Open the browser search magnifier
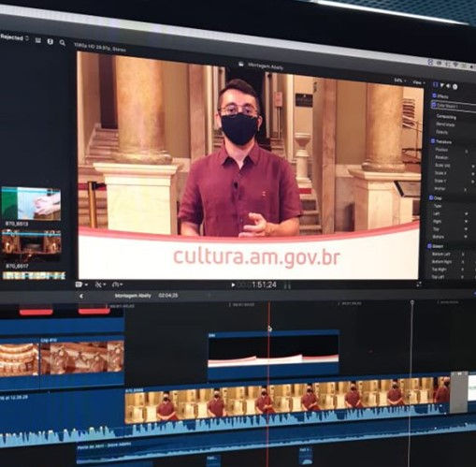The image size is (476, 467). [63, 43]
